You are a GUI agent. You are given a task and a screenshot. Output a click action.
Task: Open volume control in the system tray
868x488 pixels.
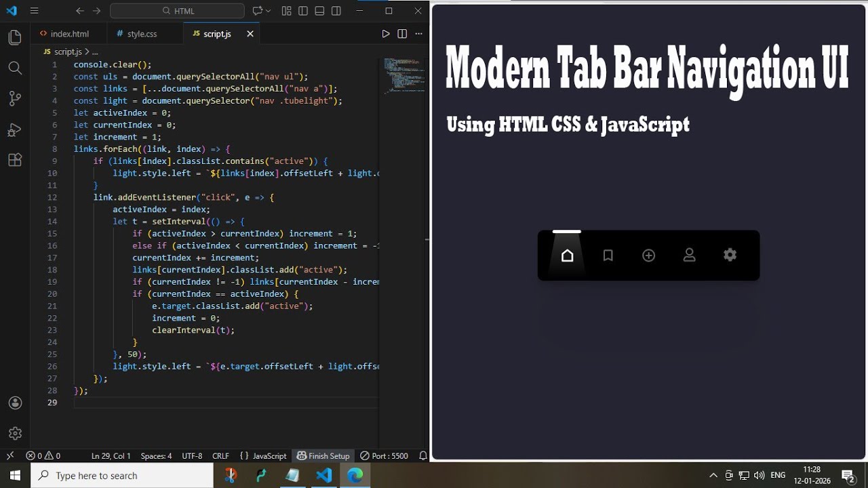coord(759,475)
